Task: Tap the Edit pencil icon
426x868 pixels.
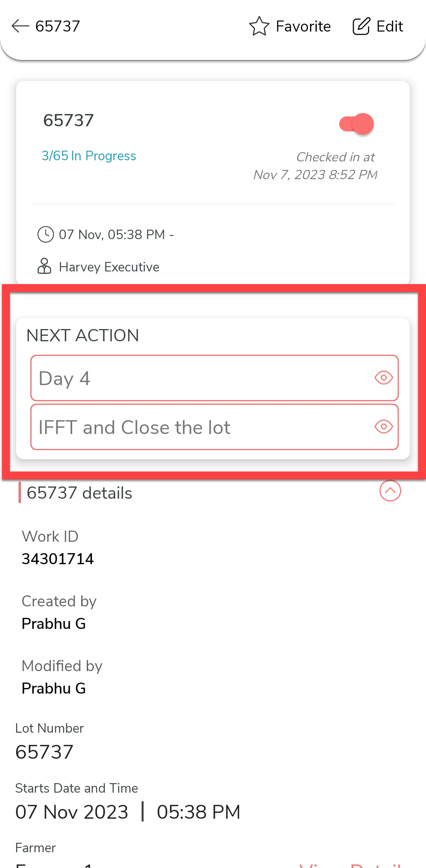Action: (361, 26)
